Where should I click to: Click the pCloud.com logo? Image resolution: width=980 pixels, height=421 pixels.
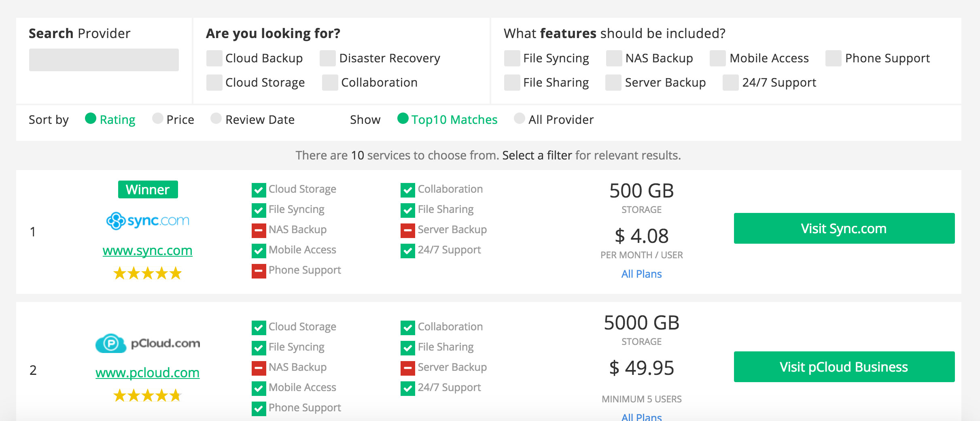point(147,343)
